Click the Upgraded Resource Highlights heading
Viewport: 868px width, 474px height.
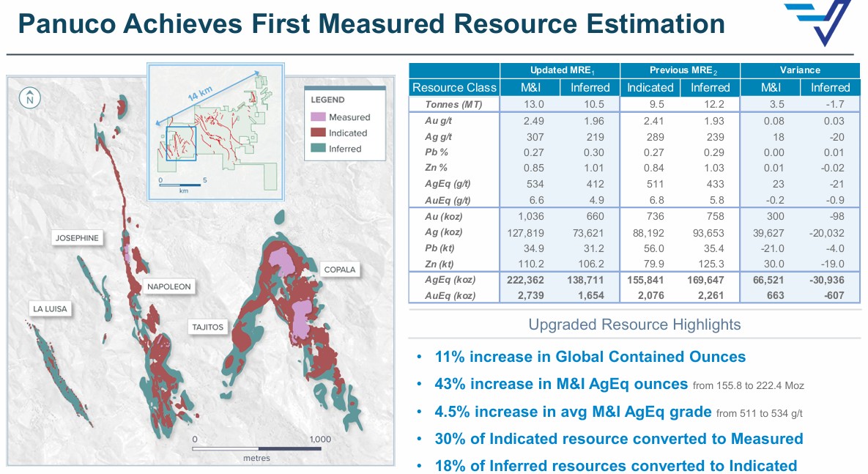coord(634,325)
